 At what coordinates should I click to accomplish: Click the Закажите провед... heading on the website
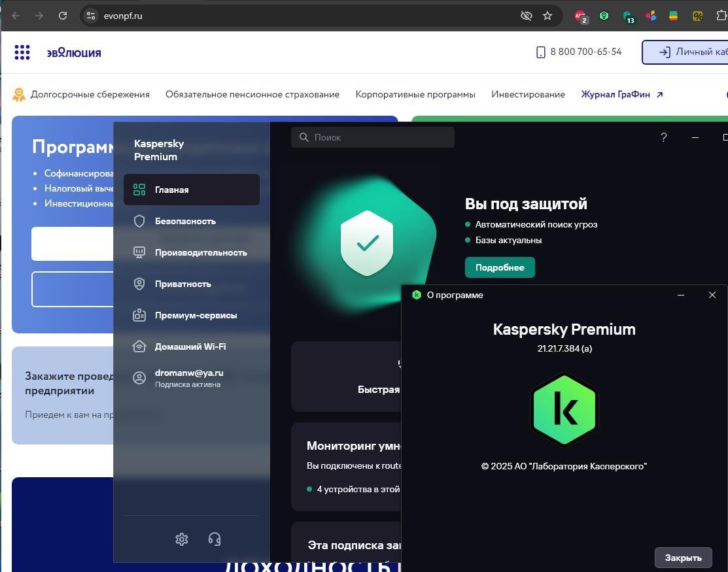click(x=69, y=383)
